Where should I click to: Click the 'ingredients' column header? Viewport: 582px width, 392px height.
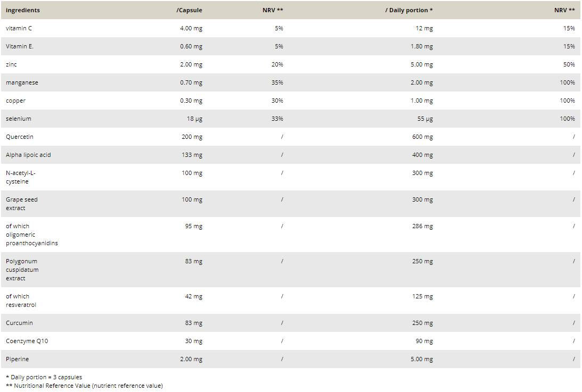click(23, 10)
